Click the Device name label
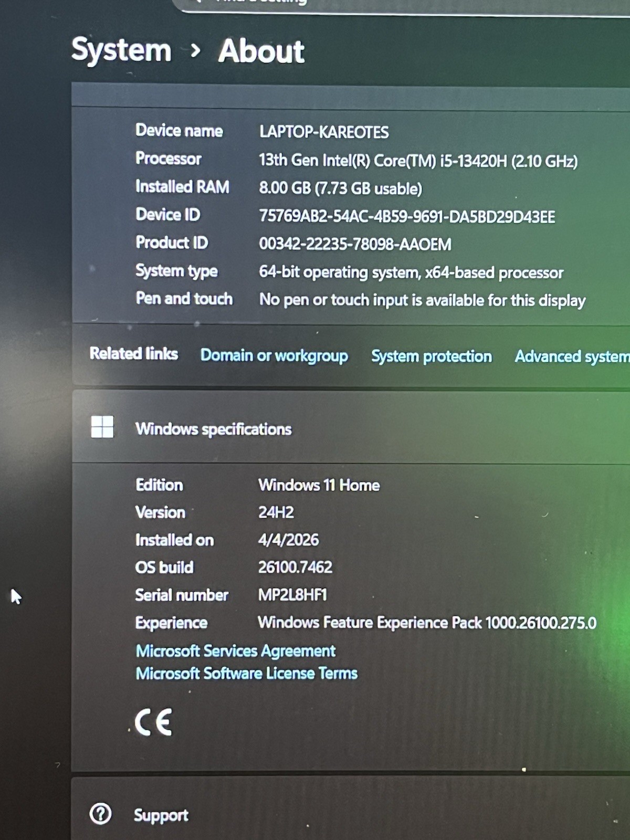Image resolution: width=630 pixels, height=840 pixels. (x=179, y=130)
